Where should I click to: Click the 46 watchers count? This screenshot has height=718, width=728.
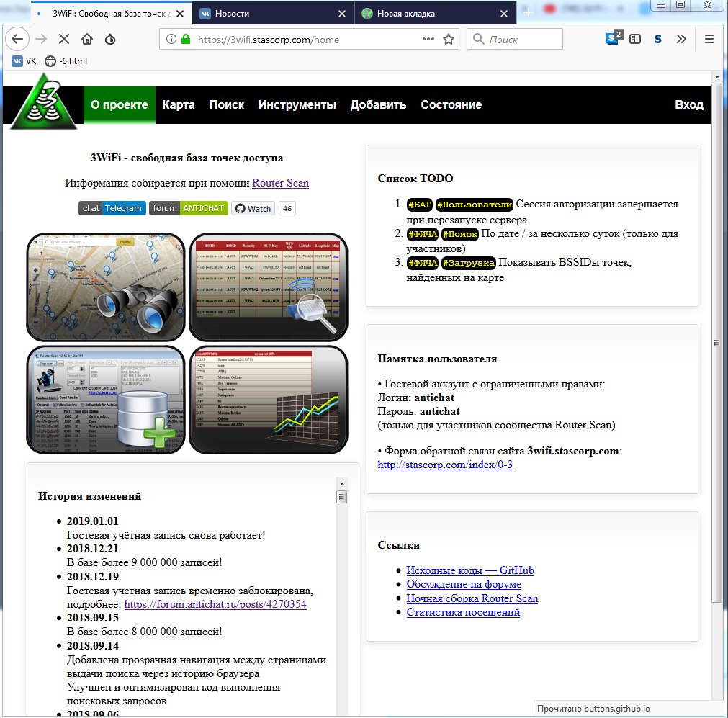[x=287, y=209]
